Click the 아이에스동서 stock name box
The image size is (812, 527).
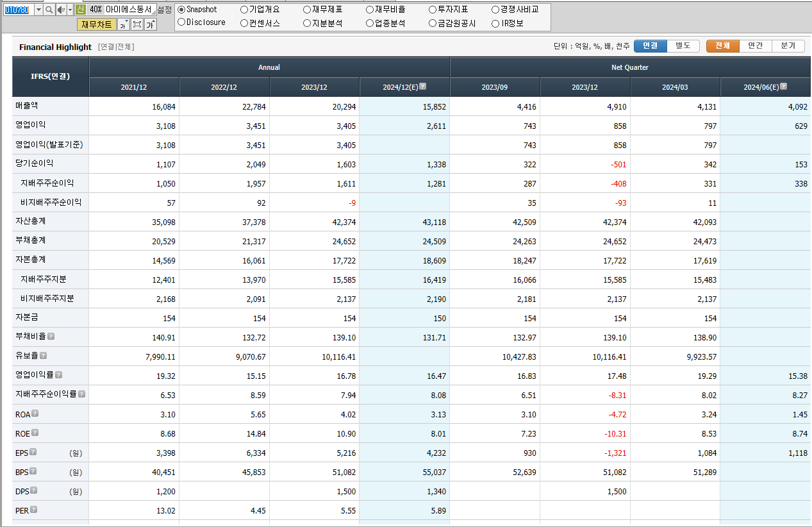click(130, 10)
